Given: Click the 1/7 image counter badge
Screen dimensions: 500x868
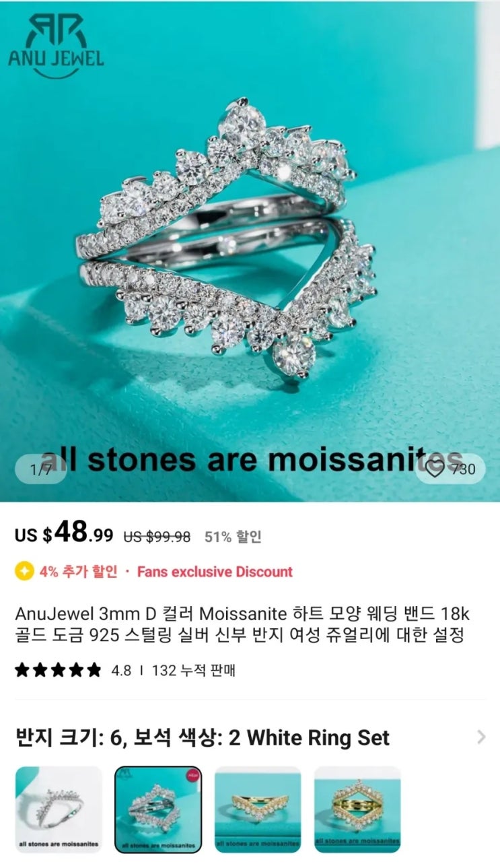Looking at the screenshot, I should 40,469.
